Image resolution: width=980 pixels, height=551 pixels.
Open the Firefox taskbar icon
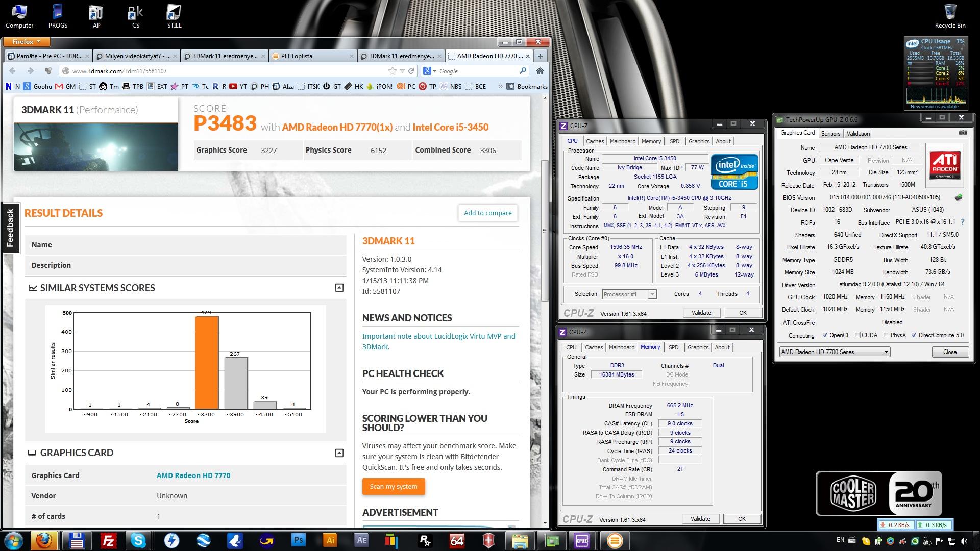45,540
